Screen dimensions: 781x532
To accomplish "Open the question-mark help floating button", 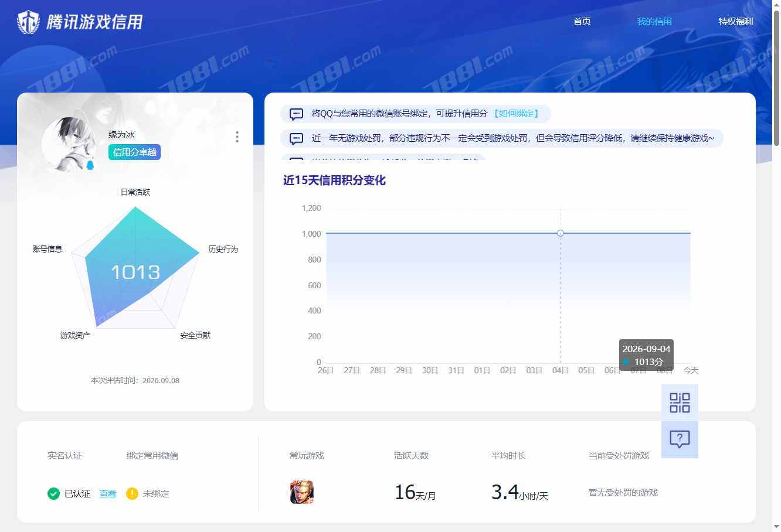I will (680, 439).
